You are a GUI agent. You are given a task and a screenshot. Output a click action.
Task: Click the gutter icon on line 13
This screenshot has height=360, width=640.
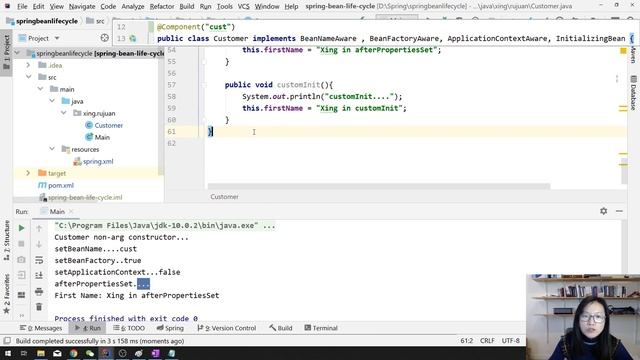(133, 38)
